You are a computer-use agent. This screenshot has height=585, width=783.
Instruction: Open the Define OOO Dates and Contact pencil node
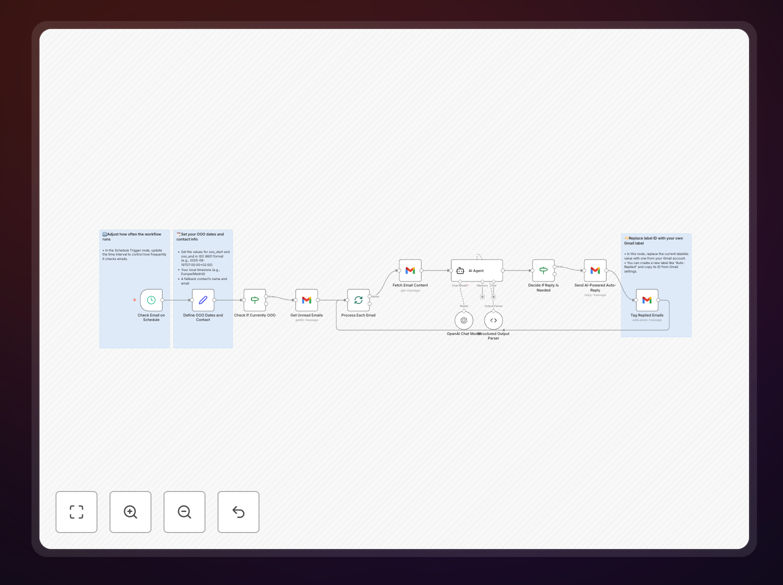pyautogui.click(x=203, y=300)
